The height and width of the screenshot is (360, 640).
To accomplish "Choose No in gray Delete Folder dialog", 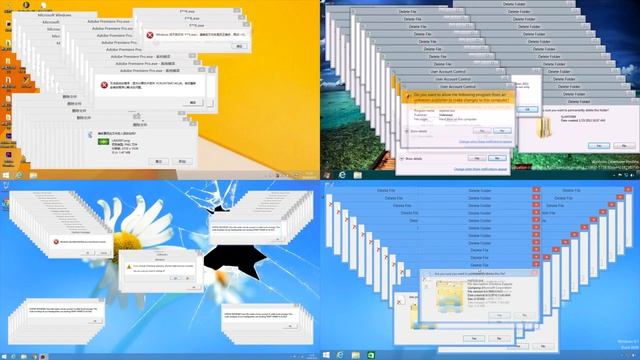I will click(x=624, y=146).
